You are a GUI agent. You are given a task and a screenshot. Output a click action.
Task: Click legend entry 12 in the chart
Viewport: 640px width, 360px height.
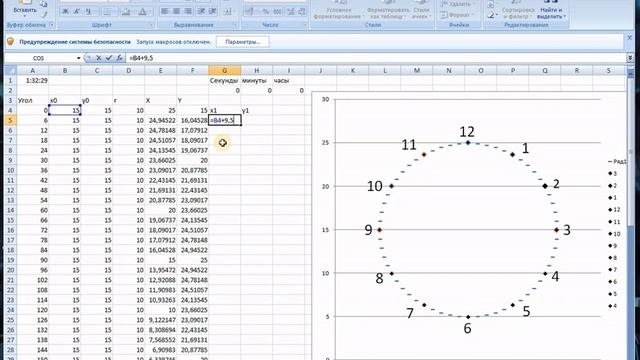click(614, 210)
